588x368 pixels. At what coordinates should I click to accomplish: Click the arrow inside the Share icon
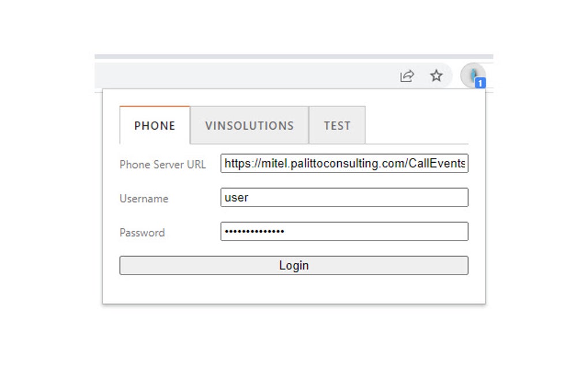[407, 74]
